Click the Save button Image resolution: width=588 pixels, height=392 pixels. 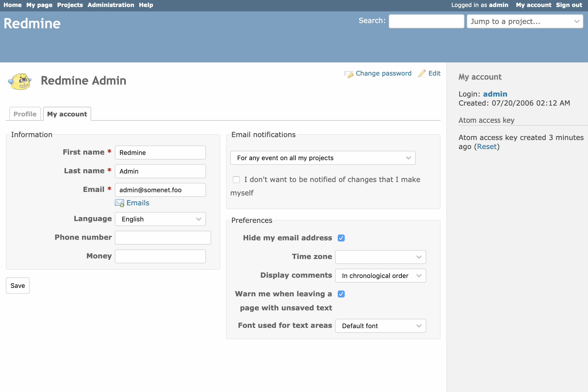tap(18, 286)
